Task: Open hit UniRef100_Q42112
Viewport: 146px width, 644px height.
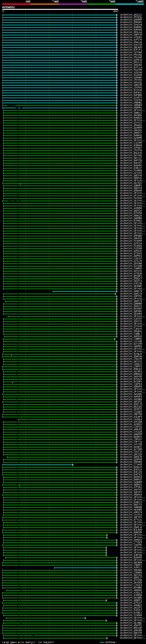Action: tap(131, 15)
